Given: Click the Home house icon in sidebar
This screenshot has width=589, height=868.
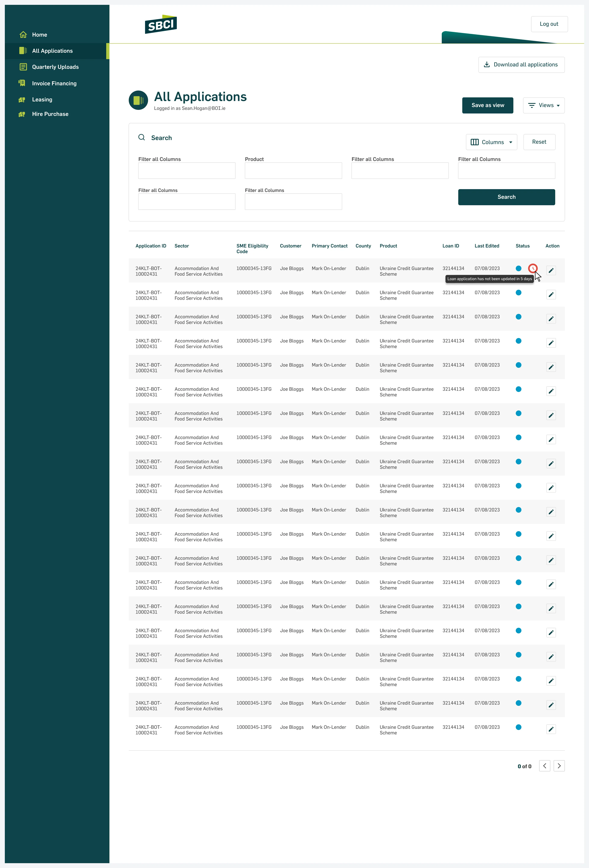Looking at the screenshot, I should pyautogui.click(x=23, y=35).
